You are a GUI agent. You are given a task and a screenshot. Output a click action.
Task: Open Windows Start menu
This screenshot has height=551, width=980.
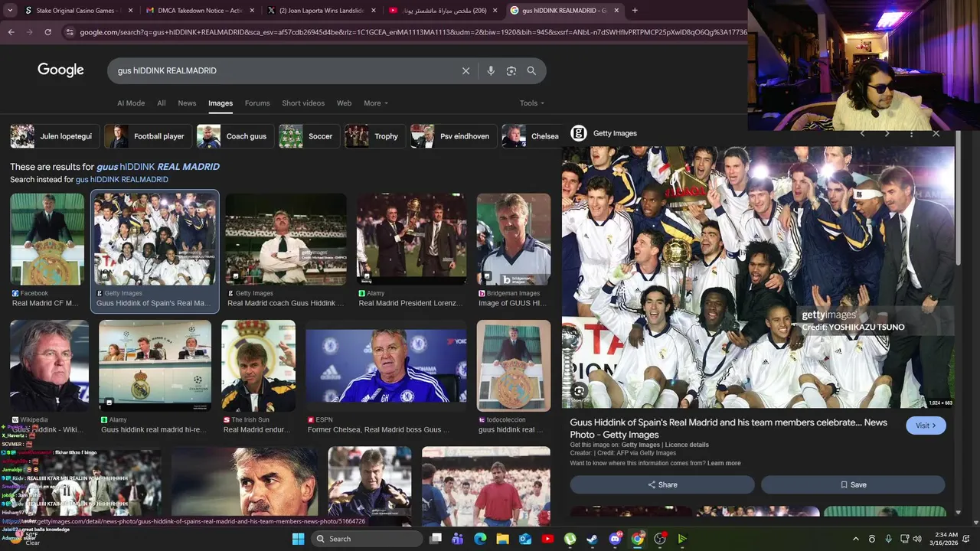tap(299, 539)
